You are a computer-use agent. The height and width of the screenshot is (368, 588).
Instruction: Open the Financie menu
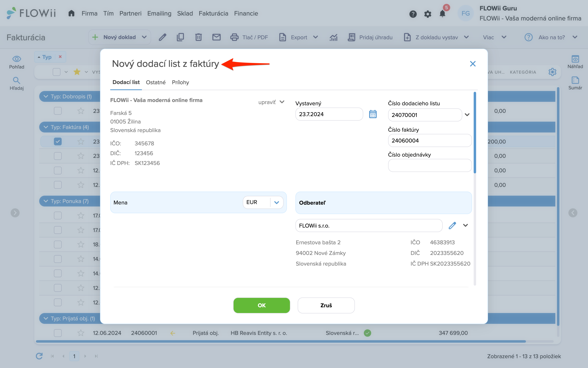coord(246,13)
